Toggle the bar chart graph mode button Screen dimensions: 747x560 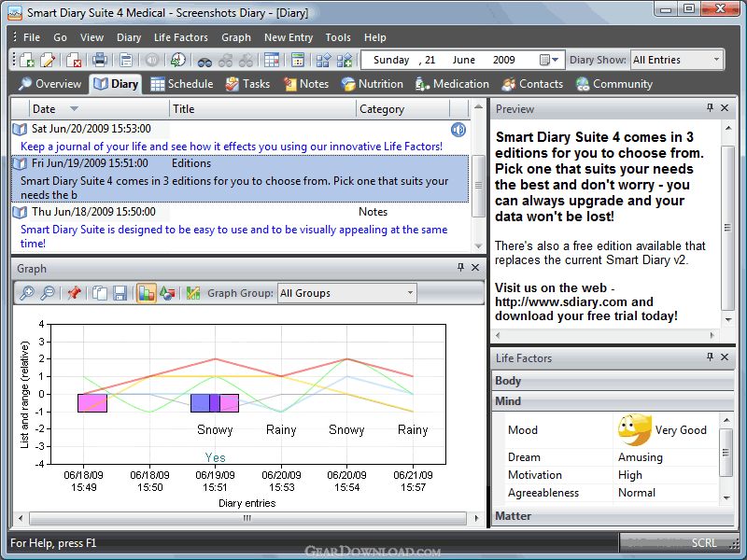pyautogui.click(x=147, y=293)
